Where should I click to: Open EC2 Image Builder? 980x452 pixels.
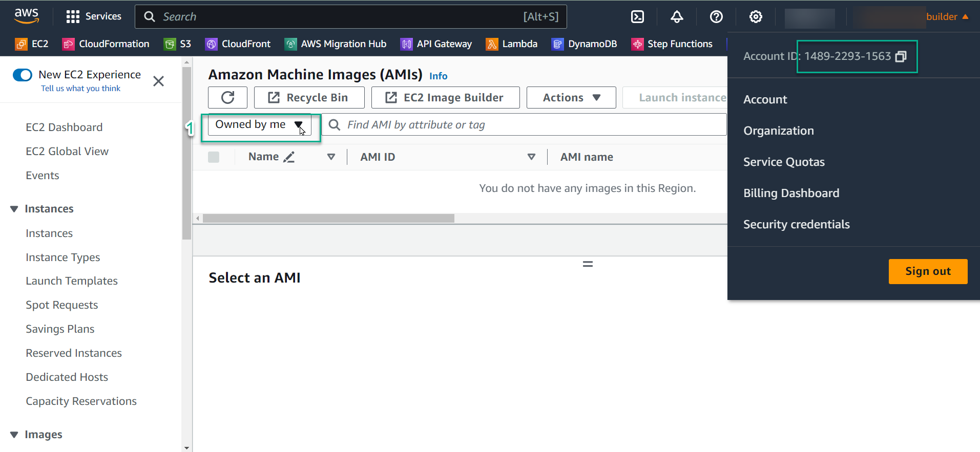(x=445, y=97)
